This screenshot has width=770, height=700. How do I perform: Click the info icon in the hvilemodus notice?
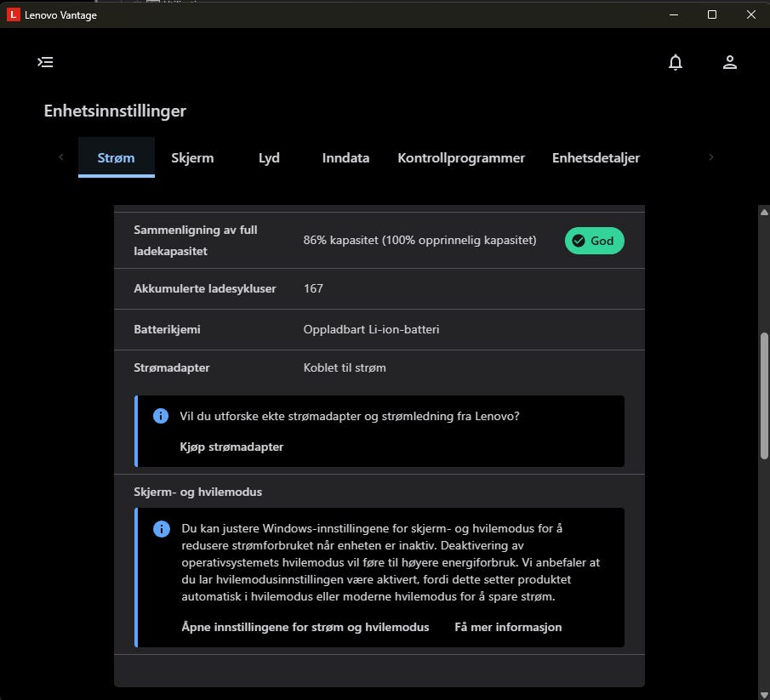[x=161, y=529]
